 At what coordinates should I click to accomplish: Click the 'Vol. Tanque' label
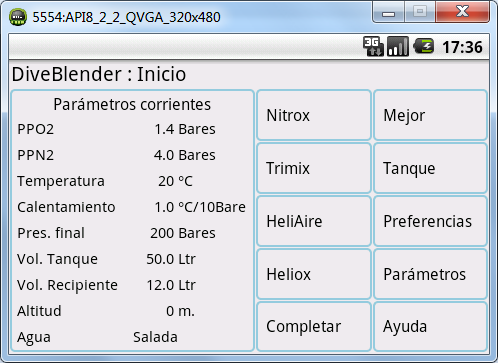[58, 259]
